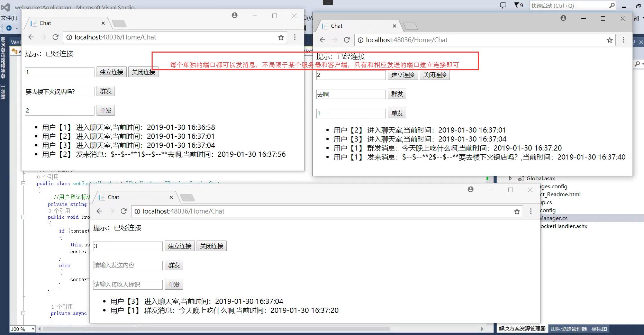Bookmark the page in the user 1 Chat window
Image resolution: width=644 pixels, height=335 pixels.
click(281, 37)
